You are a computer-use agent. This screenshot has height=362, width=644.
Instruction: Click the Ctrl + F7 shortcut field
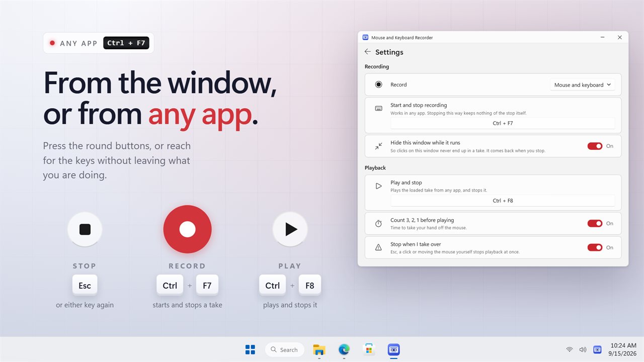(x=503, y=123)
